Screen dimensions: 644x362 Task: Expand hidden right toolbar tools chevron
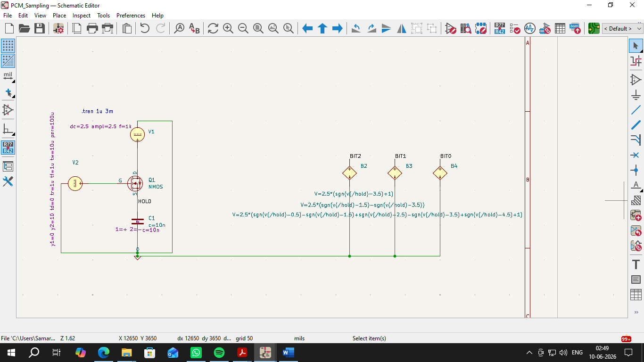[x=636, y=312]
